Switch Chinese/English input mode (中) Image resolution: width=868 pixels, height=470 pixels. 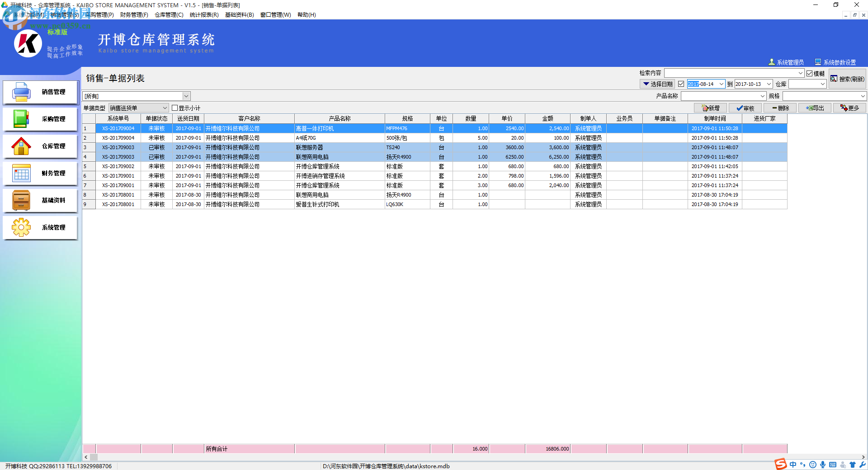(793, 465)
